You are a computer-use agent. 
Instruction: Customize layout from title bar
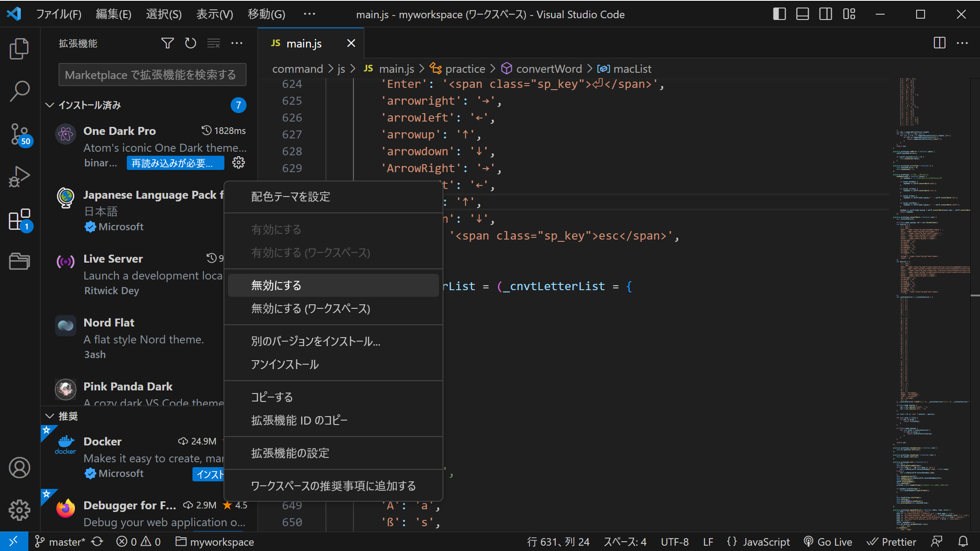[849, 14]
